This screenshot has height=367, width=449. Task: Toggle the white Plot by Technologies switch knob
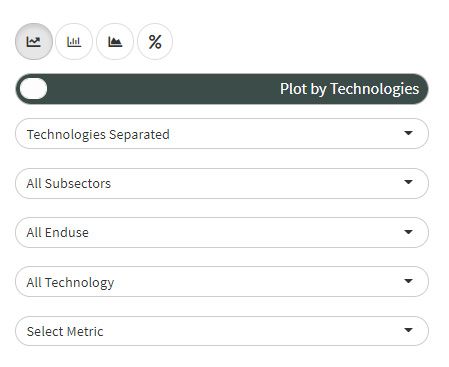(33, 89)
